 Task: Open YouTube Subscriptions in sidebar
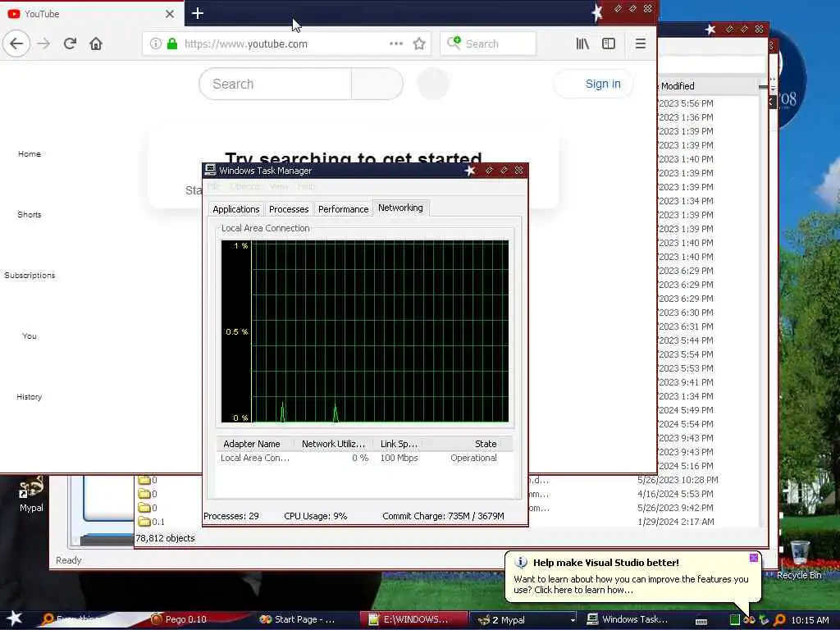coord(30,275)
